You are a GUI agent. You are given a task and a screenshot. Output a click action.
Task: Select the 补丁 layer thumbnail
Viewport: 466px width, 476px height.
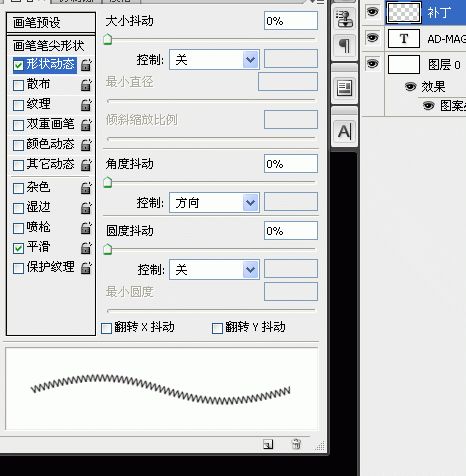pyautogui.click(x=404, y=13)
